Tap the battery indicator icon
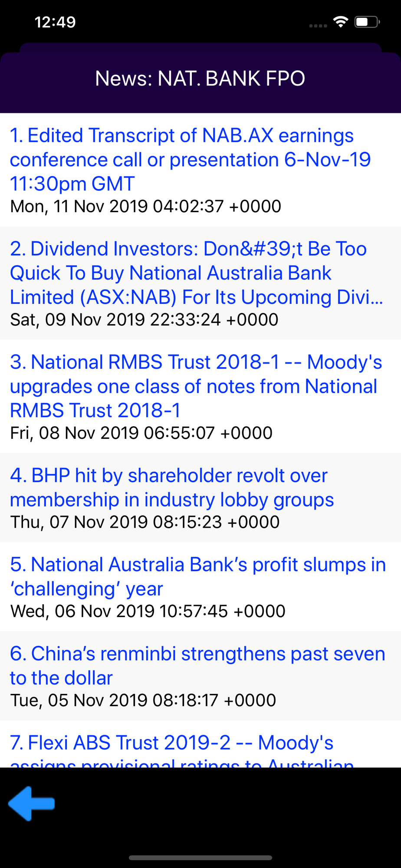The height and width of the screenshot is (868, 401). click(x=367, y=22)
